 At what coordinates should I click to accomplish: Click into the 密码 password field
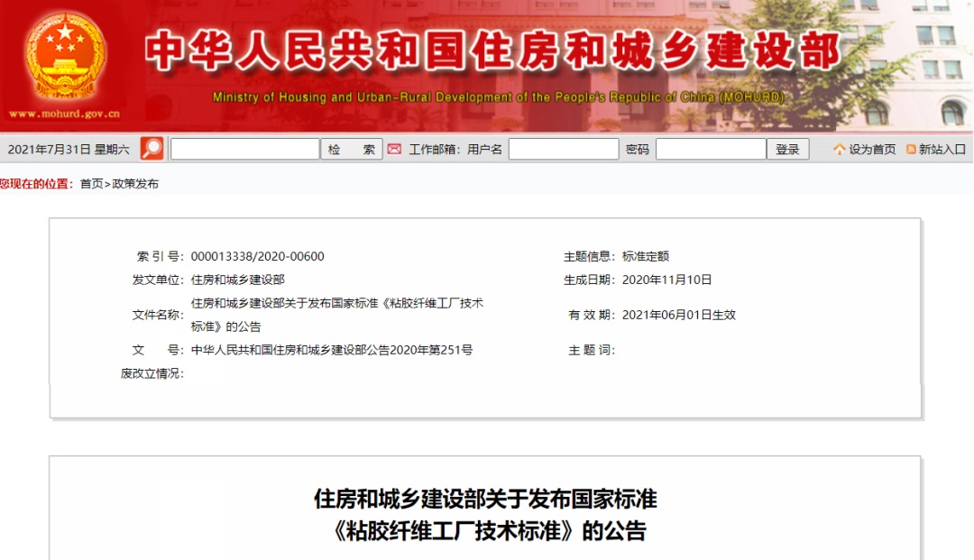(x=711, y=150)
